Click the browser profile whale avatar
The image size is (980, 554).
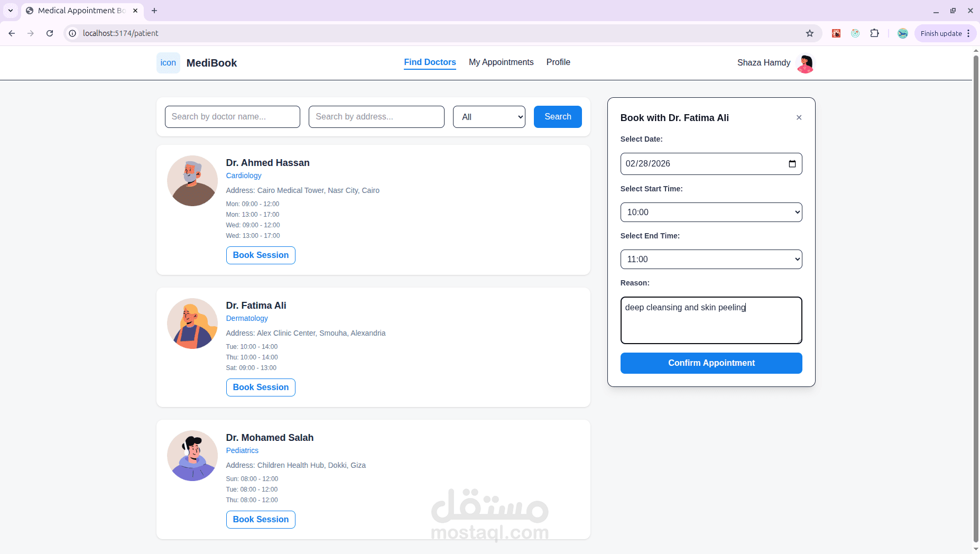(903, 33)
